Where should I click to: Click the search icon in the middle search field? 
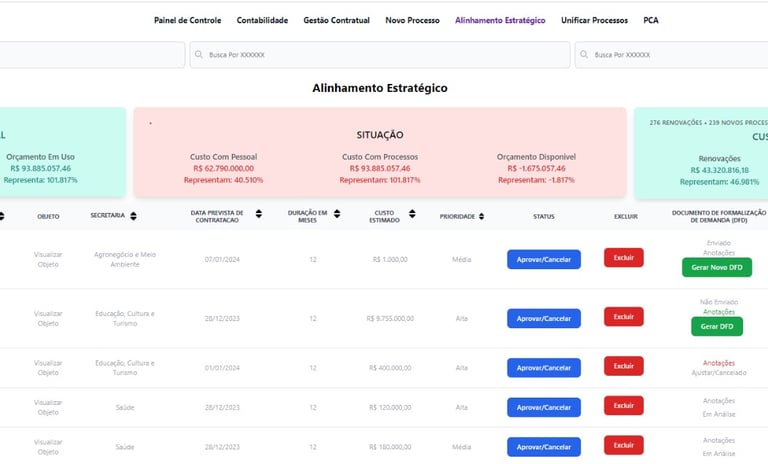click(198, 55)
